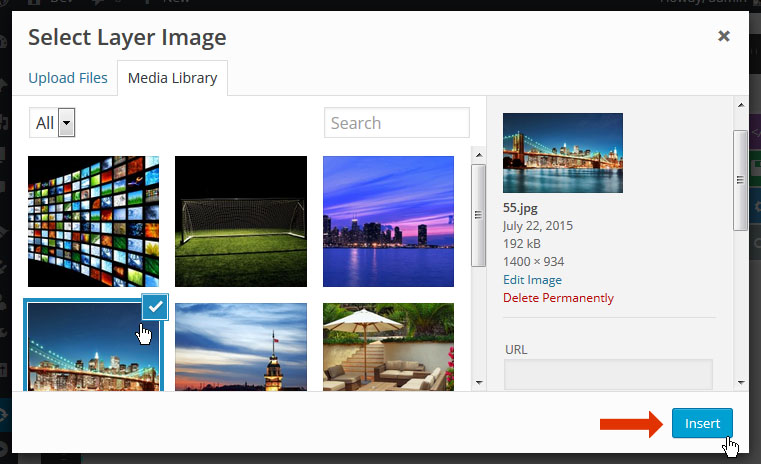Select the patio umbrella thumbnail
This screenshot has height=464, width=761.
(388, 345)
